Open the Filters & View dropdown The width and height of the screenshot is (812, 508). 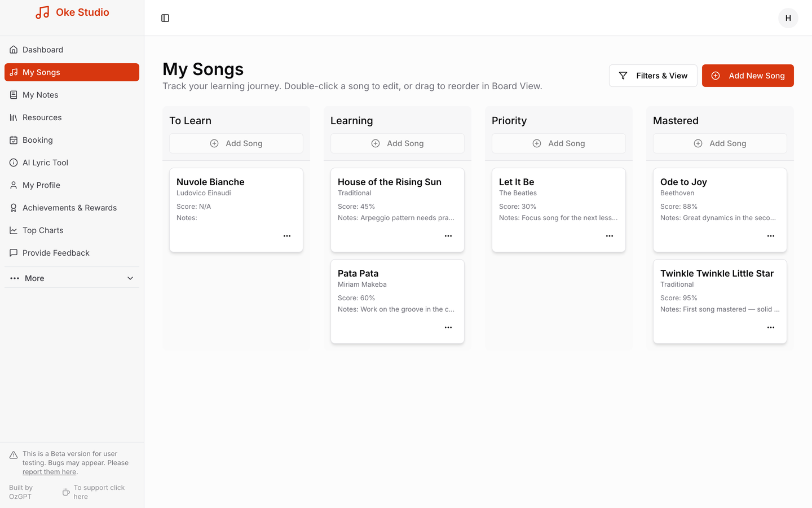point(653,76)
